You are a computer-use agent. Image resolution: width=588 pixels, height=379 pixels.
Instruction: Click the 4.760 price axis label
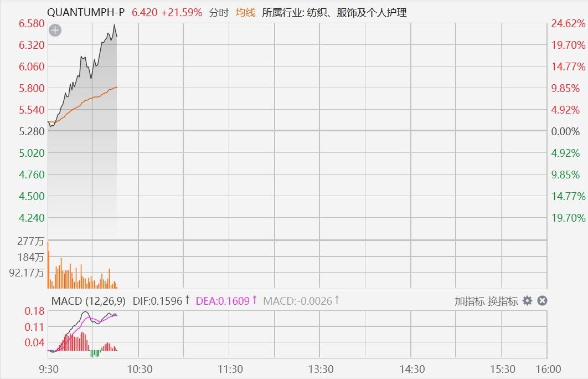click(x=32, y=175)
